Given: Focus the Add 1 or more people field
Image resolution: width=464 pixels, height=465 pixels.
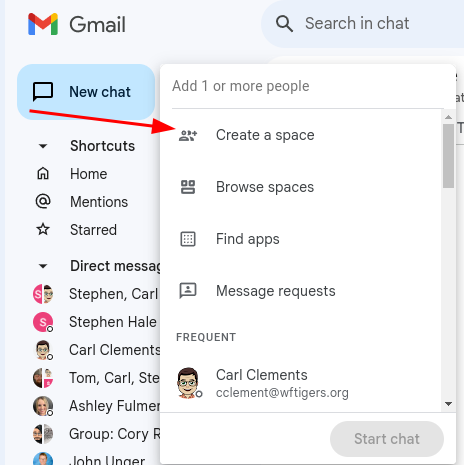Looking at the screenshot, I should (308, 86).
